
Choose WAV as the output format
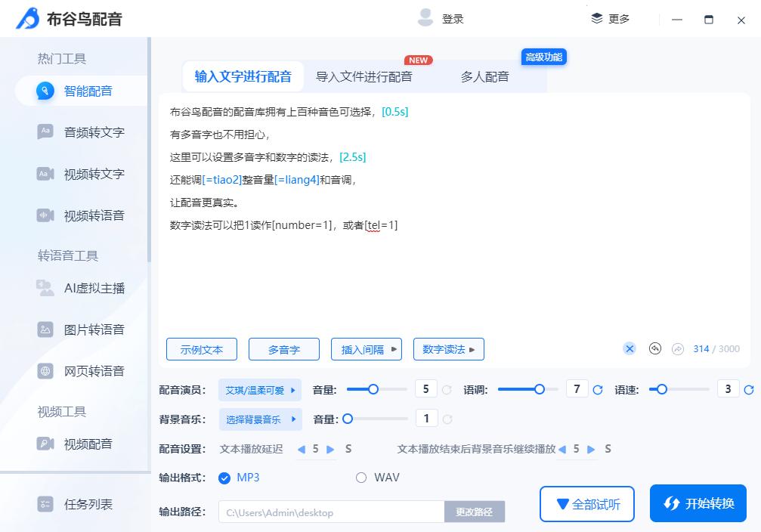(x=360, y=478)
